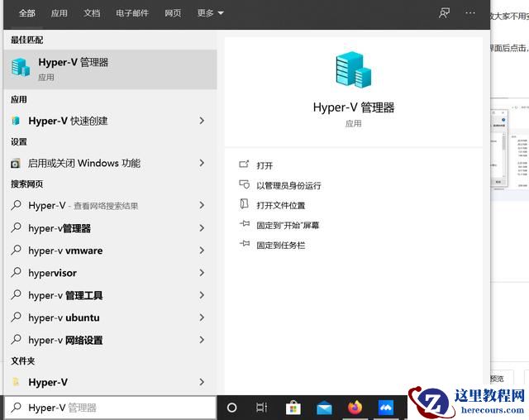Click the magnifier icon in taskbar search box
Screen dimensions: 529x420
coord(16,408)
